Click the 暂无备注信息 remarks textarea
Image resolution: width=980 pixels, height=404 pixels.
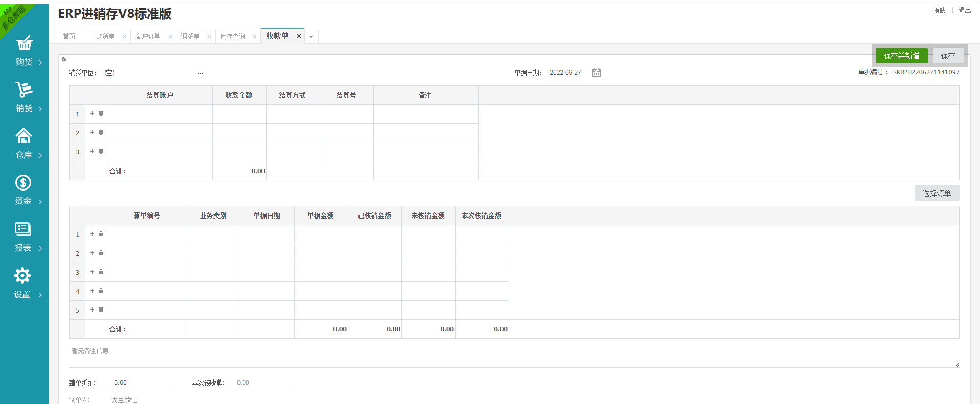click(514, 357)
